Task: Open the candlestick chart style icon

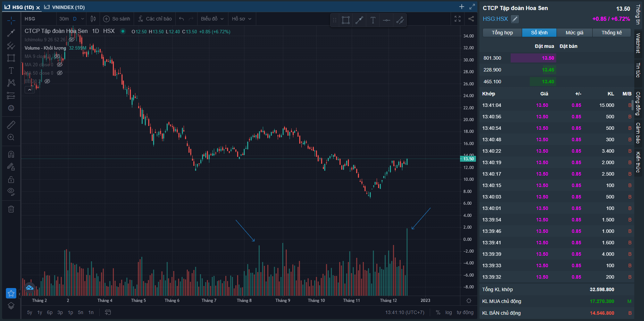Action: [93, 19]
